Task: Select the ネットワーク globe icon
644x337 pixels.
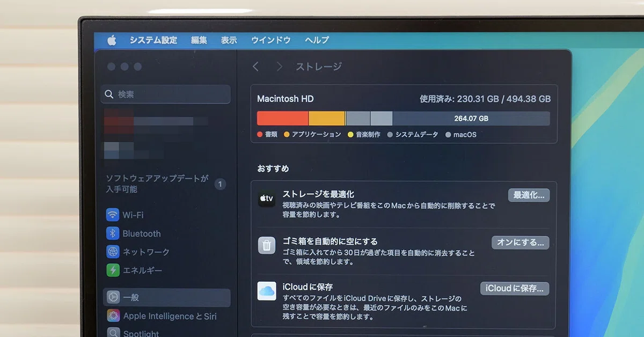Action: (113, 252)
